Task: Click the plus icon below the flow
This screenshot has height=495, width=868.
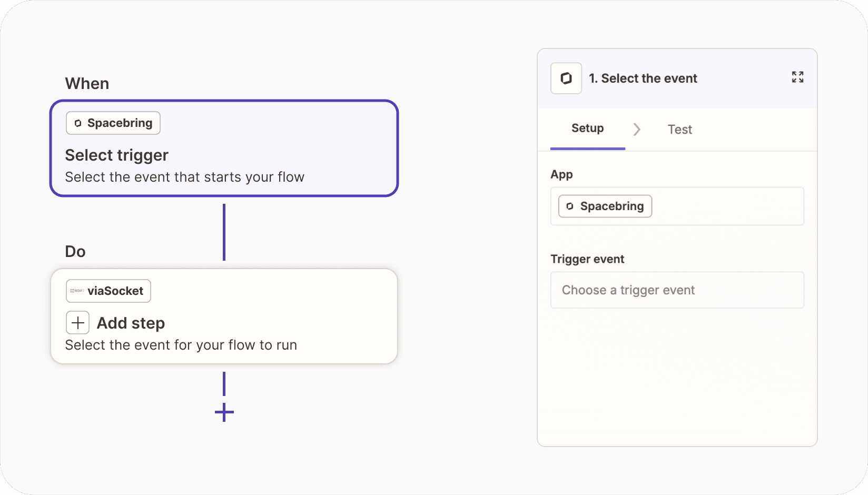Action: (x=224, y=412)
